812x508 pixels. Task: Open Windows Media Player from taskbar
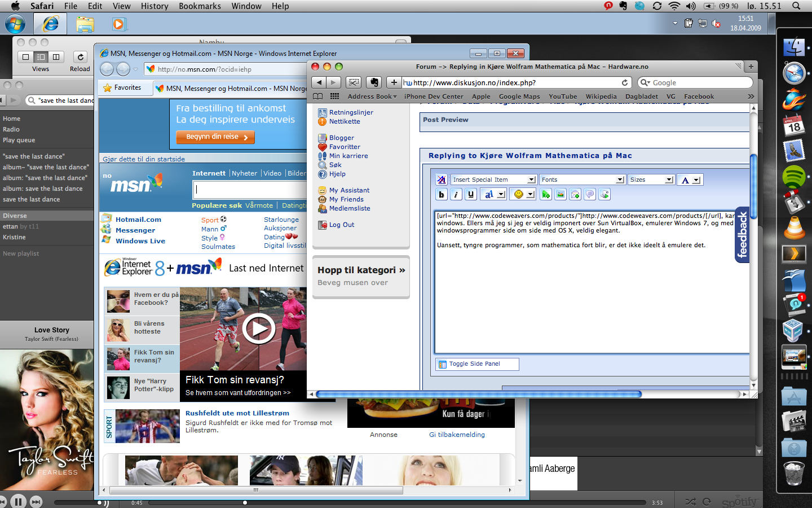[x=118, y=24]
